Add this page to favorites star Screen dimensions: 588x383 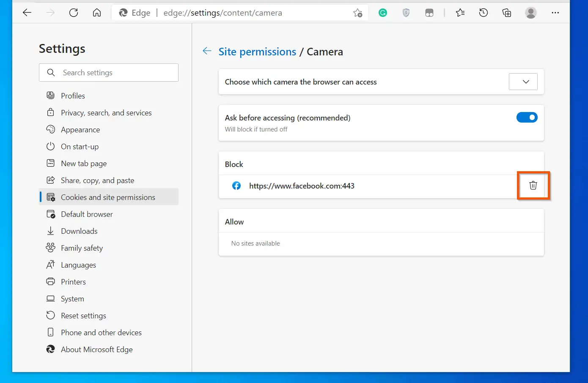click(x=358, y=13)
